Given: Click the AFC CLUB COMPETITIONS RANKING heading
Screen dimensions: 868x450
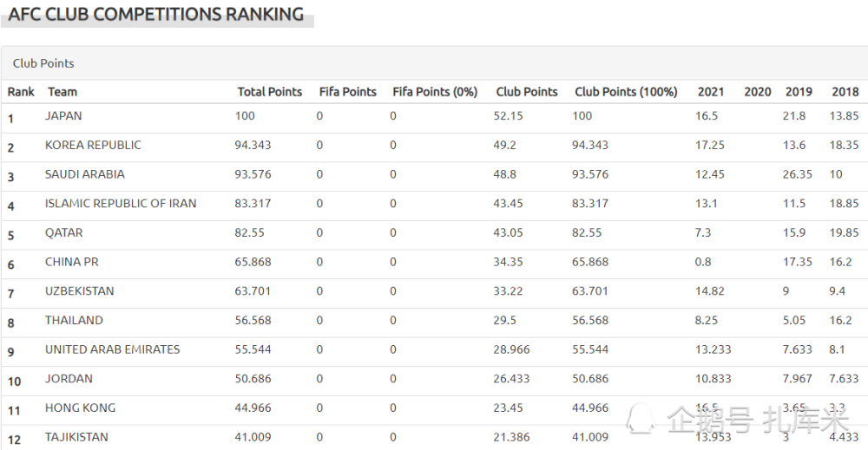Looking at the screenshot, I should (x=156, y=14).
